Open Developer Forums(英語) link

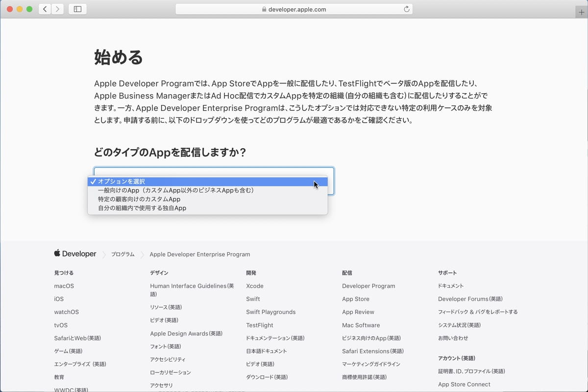pyautogui.click(x=470, y=299)
